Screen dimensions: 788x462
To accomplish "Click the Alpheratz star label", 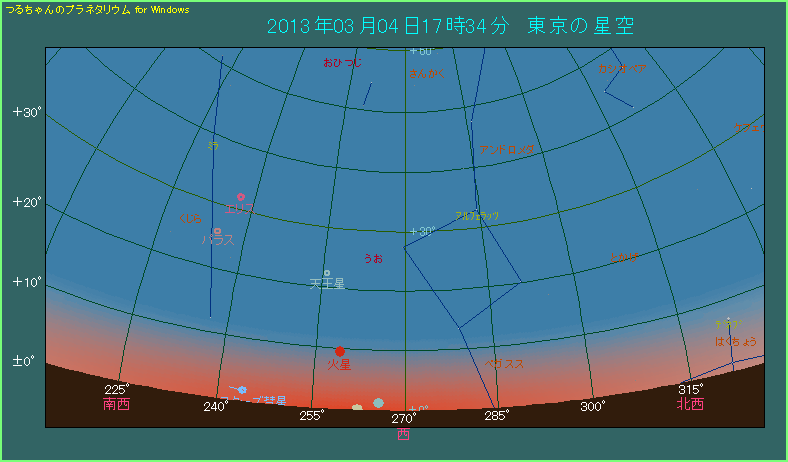I will pos(476,215).
